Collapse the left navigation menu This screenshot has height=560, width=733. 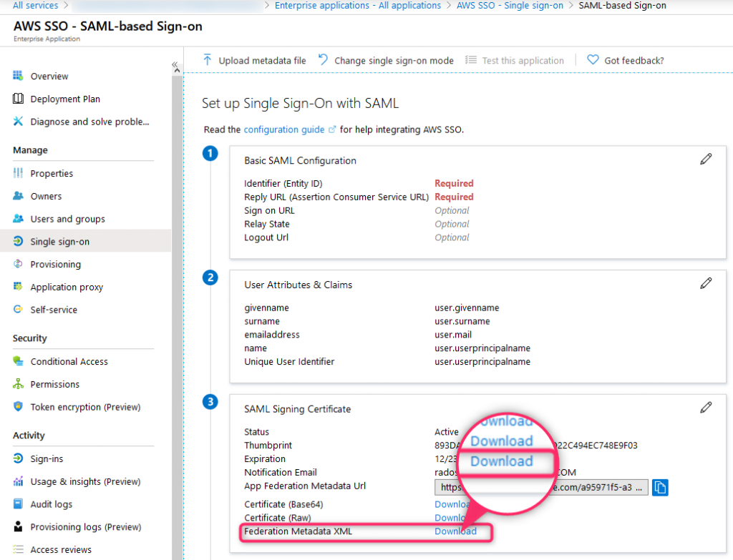tap(175, 64)
